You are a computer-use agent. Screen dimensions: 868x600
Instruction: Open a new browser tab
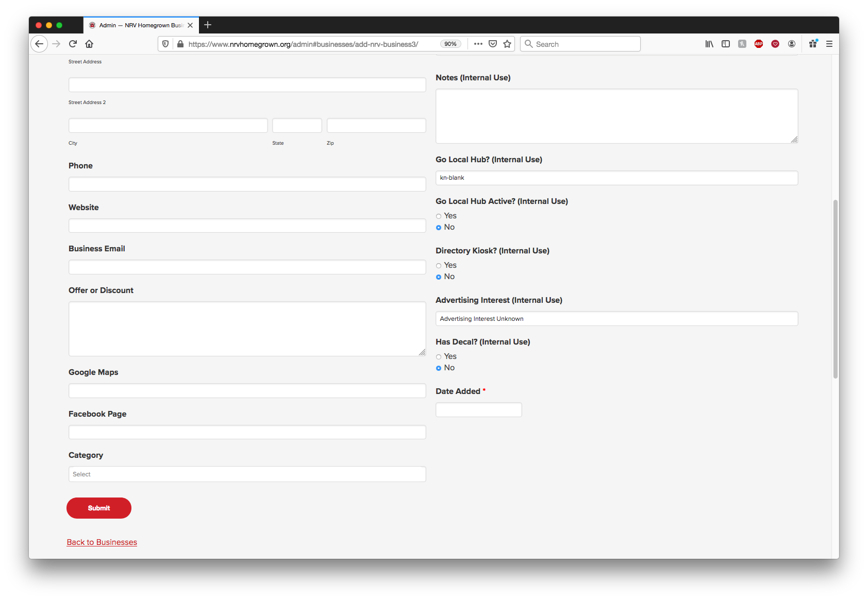[x=208, y=25]
